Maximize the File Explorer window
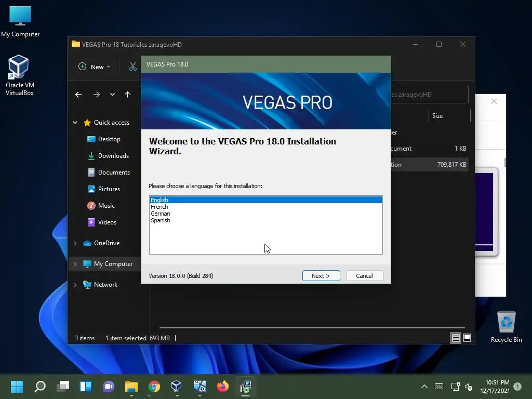This screenshot has width=532, height=399. [x=439, y=45]
